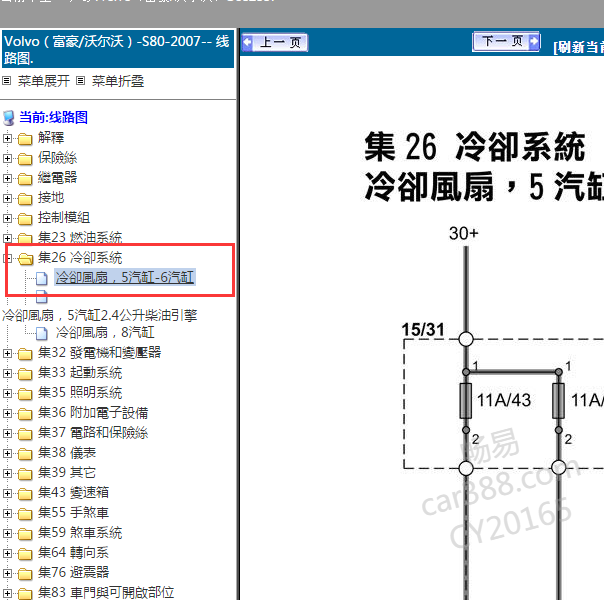Click fuse label 11A/43 in the diagram
Screen dimensions: 604x600
point(504,400)
